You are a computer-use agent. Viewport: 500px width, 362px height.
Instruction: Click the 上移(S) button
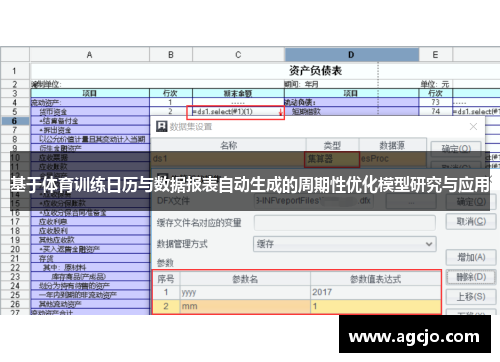coord(471,297)
